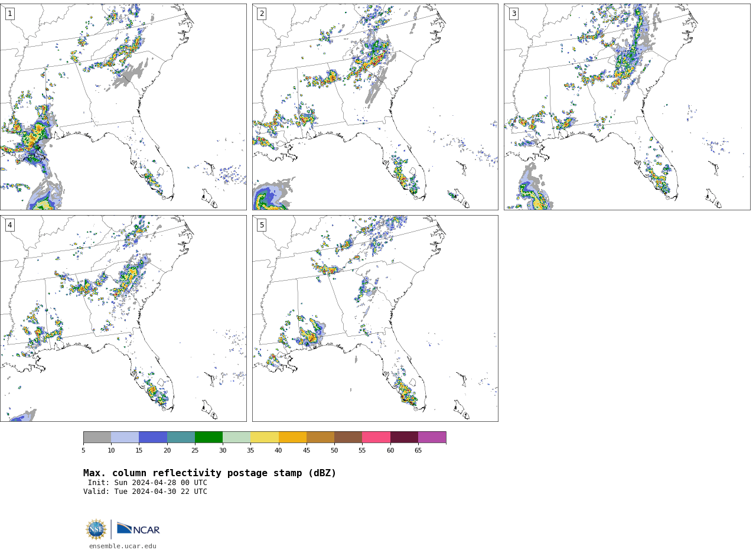756x553 pixels.
Task: Click the colorbar tick label 45
Action: 307,451
